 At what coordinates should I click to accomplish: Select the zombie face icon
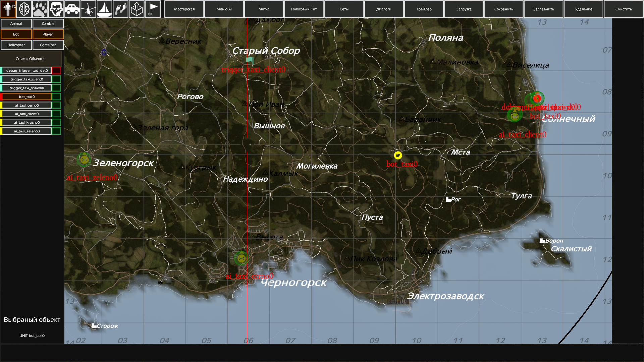(56, 9)
